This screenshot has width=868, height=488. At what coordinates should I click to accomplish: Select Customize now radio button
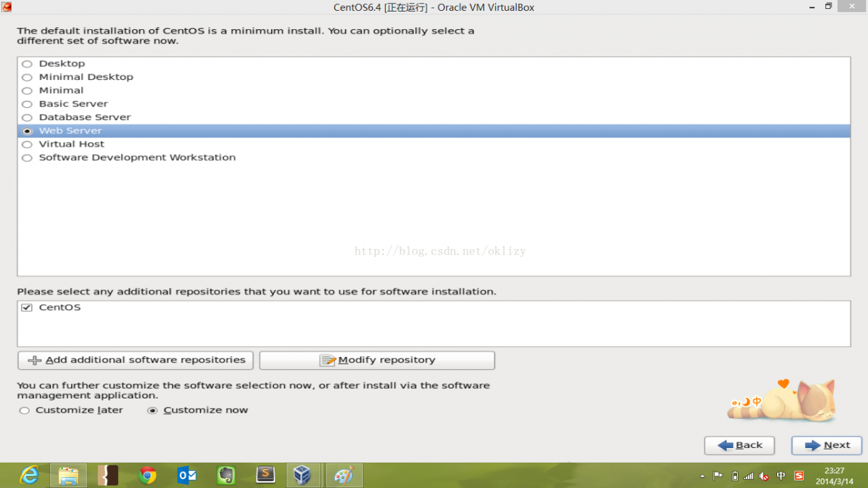[x=153, y=411]
